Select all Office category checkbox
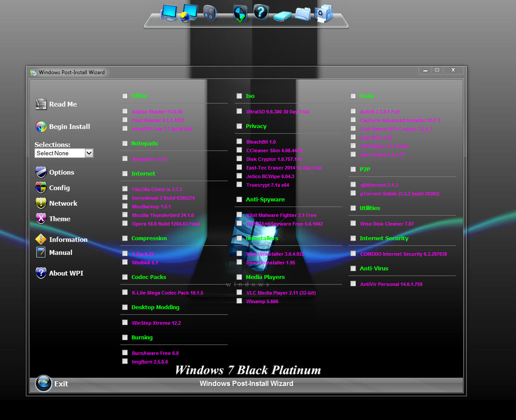 coord(125,96)
